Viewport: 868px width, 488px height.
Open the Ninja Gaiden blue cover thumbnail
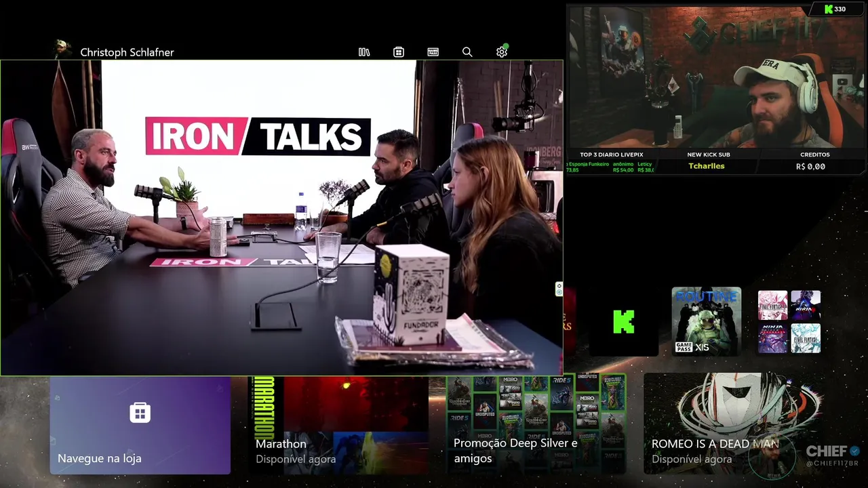coord(806,305)
